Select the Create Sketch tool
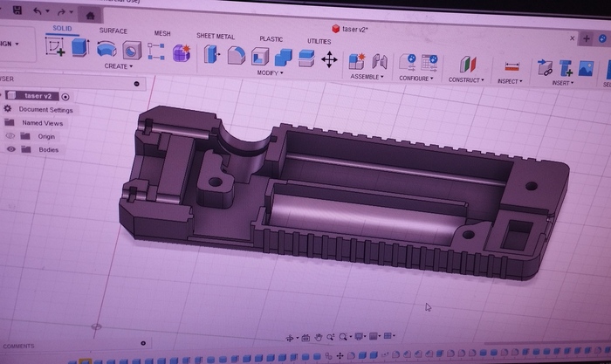Viewport: 611px width, 364px height. coord(56,48)
